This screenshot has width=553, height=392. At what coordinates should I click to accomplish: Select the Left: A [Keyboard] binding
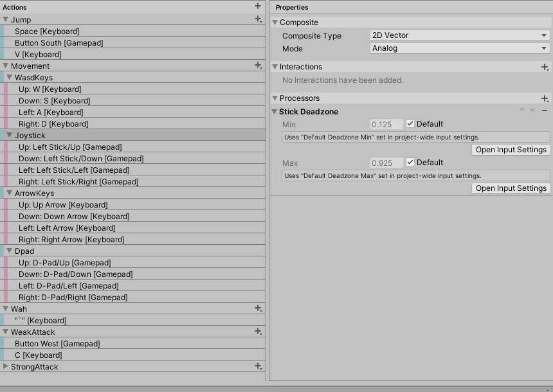[133, 112]
